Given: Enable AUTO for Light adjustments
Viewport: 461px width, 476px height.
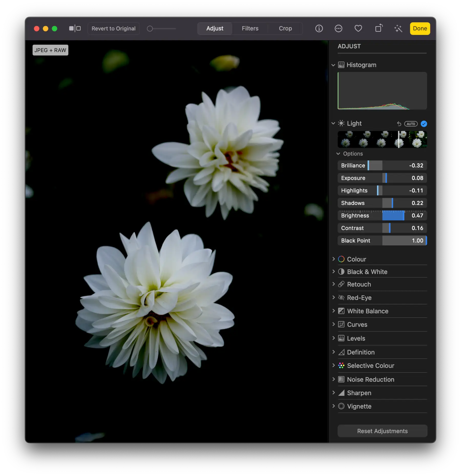Looking at the screenshot, I should pos(411,124).
